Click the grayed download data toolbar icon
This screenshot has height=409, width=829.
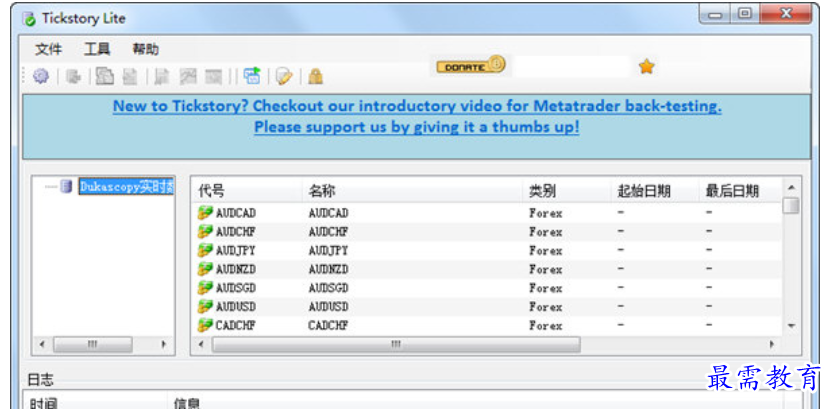coord(73,77)
